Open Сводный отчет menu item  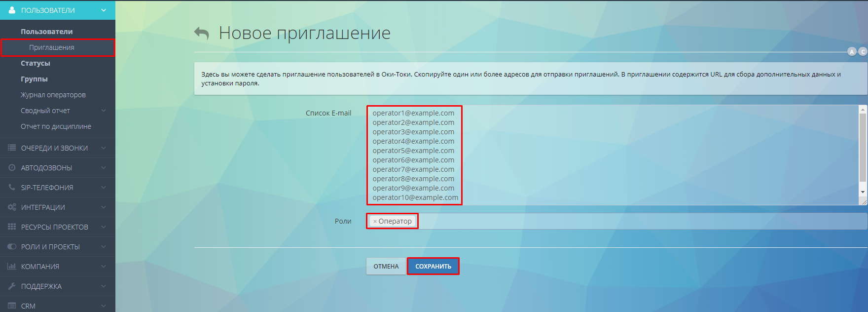[x=45, y=111]
